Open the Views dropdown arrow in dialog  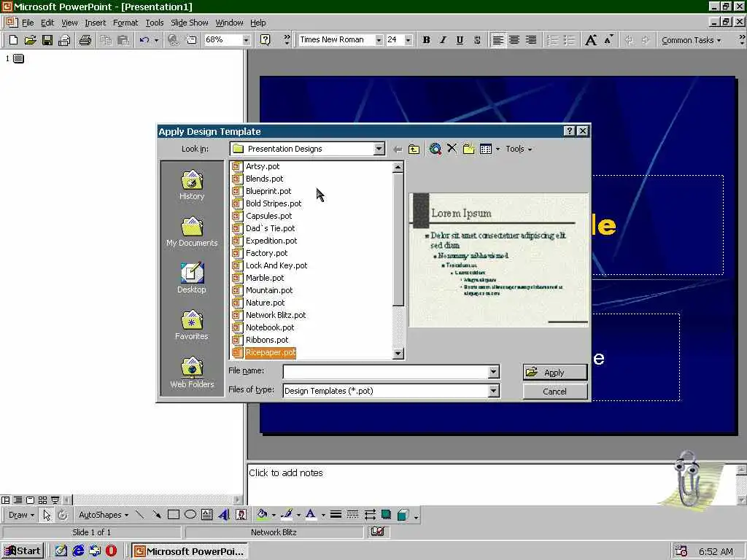point(498,149)
